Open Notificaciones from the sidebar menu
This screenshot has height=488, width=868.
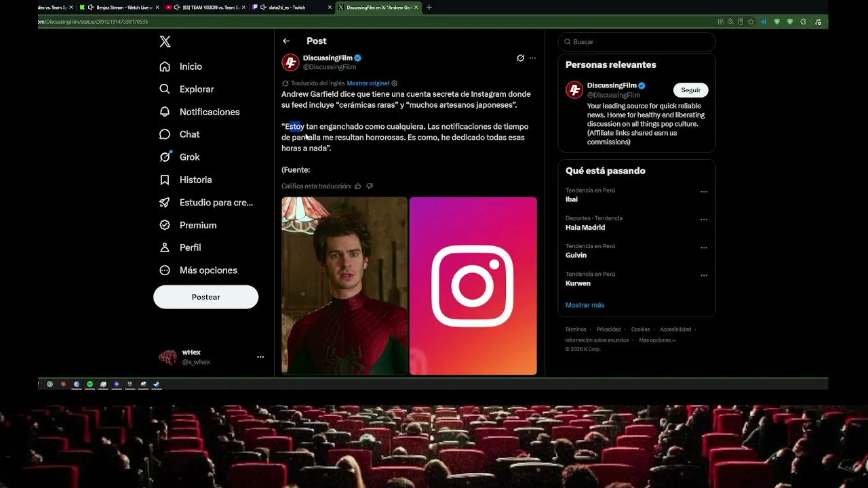click(x=210, y=112)
